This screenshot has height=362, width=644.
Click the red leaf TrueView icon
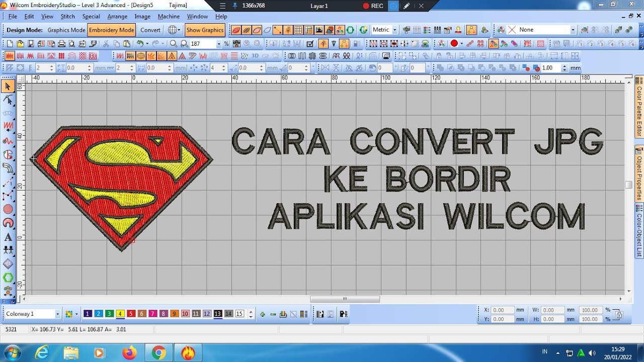(235, 30)
